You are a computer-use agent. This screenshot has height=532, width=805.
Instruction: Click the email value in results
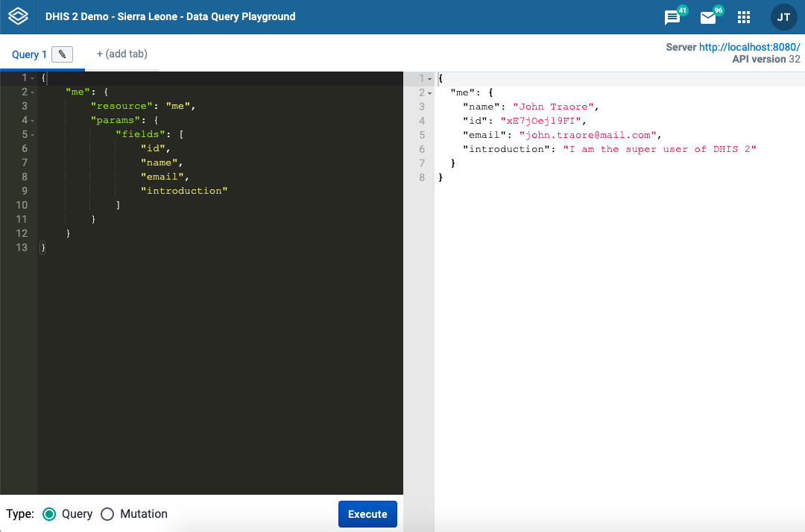(x=588, y=135)
